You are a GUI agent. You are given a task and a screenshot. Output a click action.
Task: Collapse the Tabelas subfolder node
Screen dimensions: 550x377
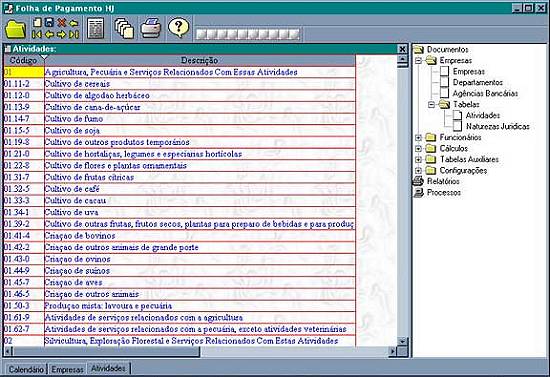[x=431, y=105]
